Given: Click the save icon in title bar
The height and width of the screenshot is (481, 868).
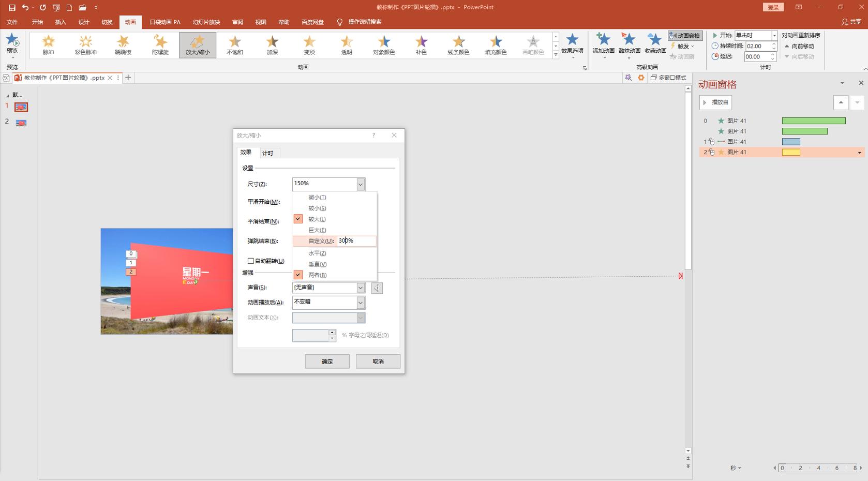Looking at the screenshot, I should click(x=12, y=8).
